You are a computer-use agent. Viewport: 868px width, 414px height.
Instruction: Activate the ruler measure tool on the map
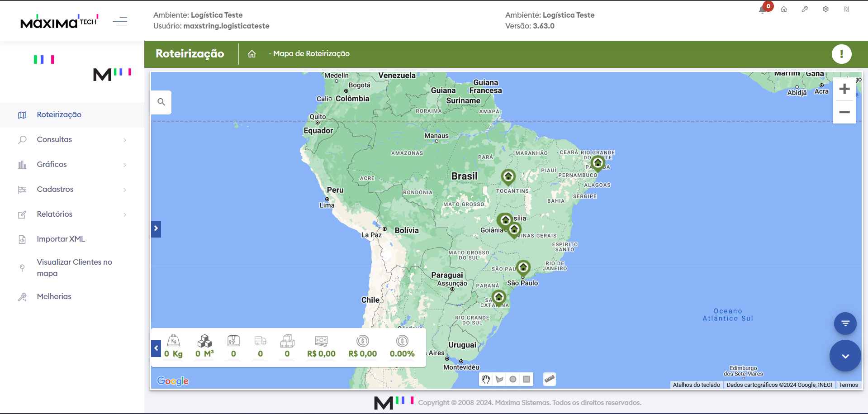pos(549,379)
